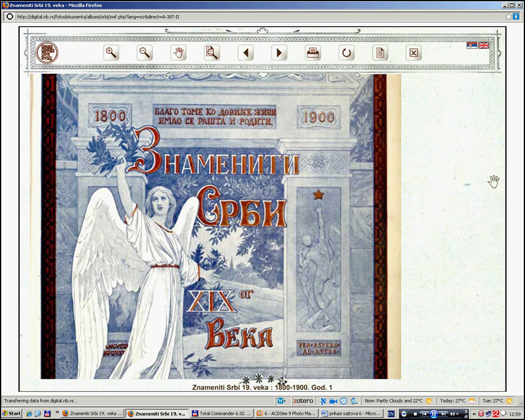The height and width of the screenshot is (420, 525).
Task: Bookmark this page with star icon
Action: point(508,17)
